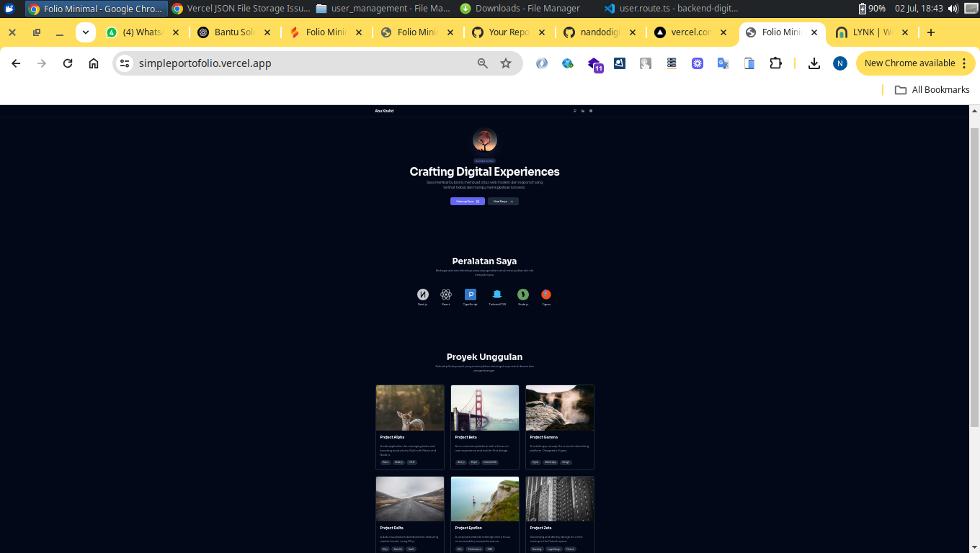Open the tab search dropdown chevron

point(86,32)
